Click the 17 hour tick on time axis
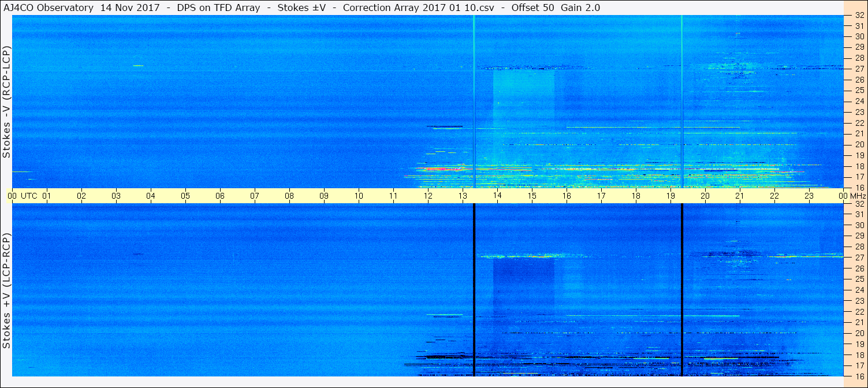Image resolution: width=868 pixels, height=388 pixels. point(601,196)
